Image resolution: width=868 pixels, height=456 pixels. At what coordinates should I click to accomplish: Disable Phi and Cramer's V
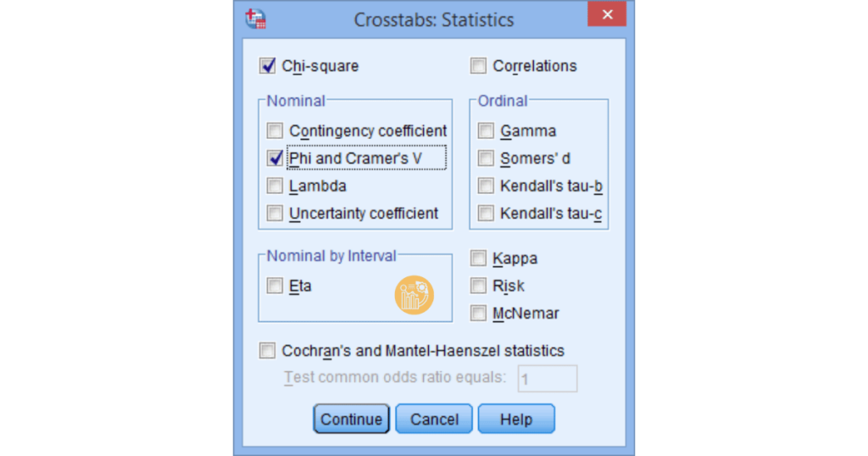pos(275,158)
